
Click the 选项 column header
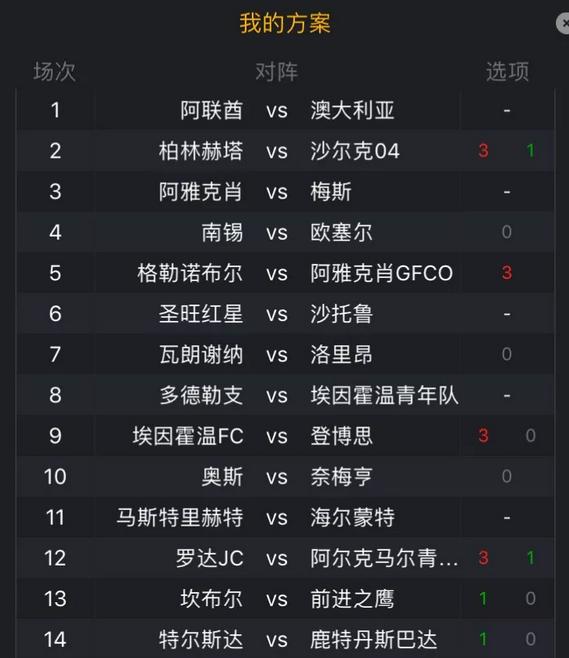507,72
